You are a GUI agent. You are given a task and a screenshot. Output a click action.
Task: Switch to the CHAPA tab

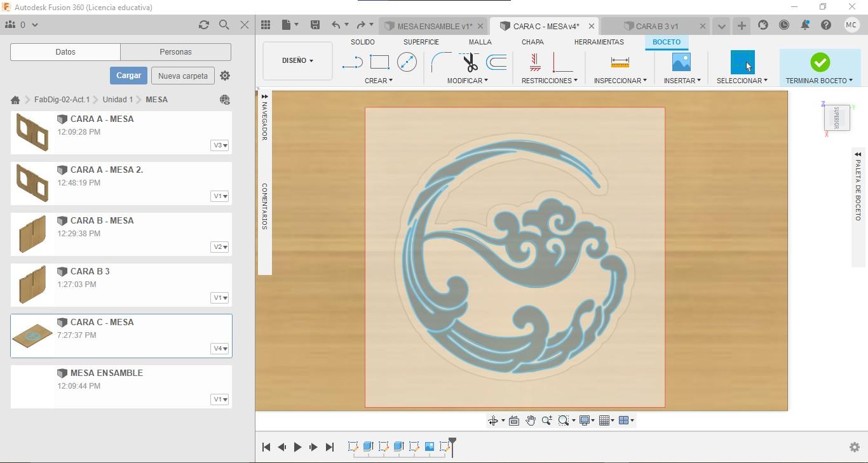[x=532, y=42]
